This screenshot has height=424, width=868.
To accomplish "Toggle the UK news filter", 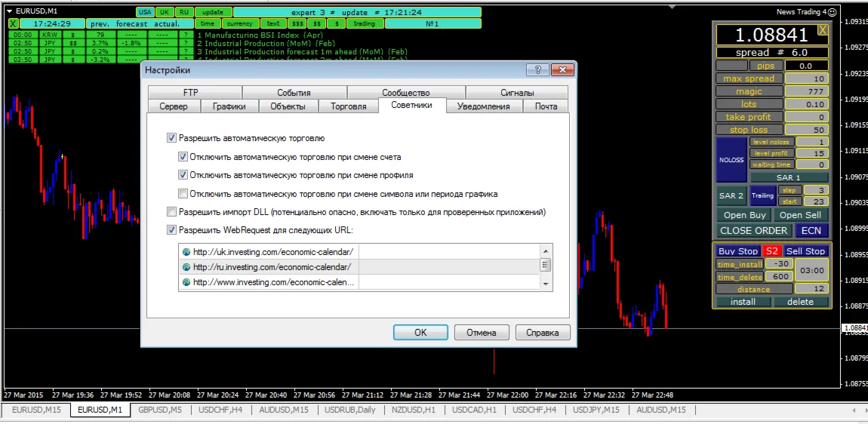I will point(165,12).
